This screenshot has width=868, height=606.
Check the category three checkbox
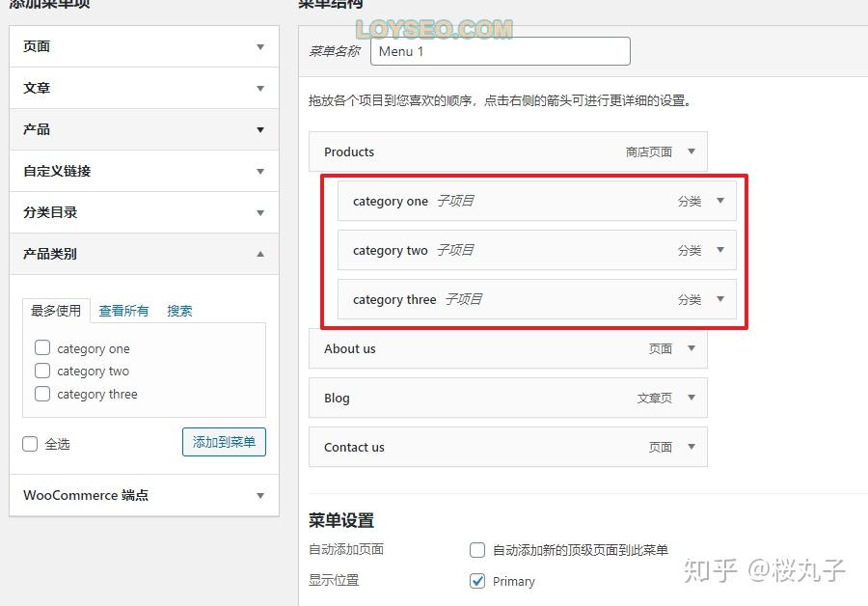pyautogui.click(x=42, y=394)
